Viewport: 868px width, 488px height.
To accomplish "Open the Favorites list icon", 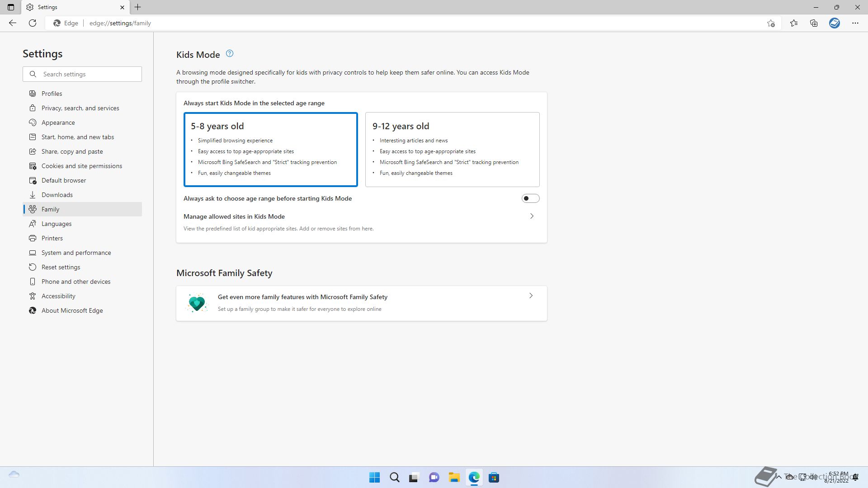I will click(794, 23).
